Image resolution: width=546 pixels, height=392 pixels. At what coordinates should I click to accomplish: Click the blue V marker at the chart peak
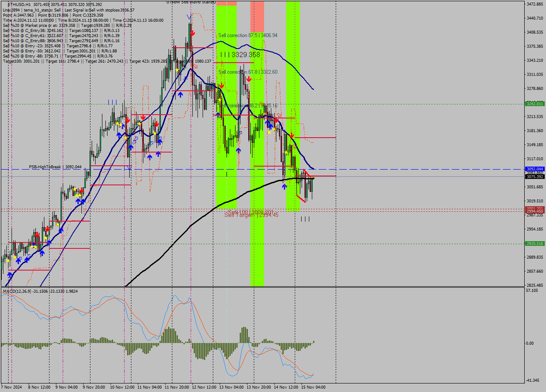point(189,17)
